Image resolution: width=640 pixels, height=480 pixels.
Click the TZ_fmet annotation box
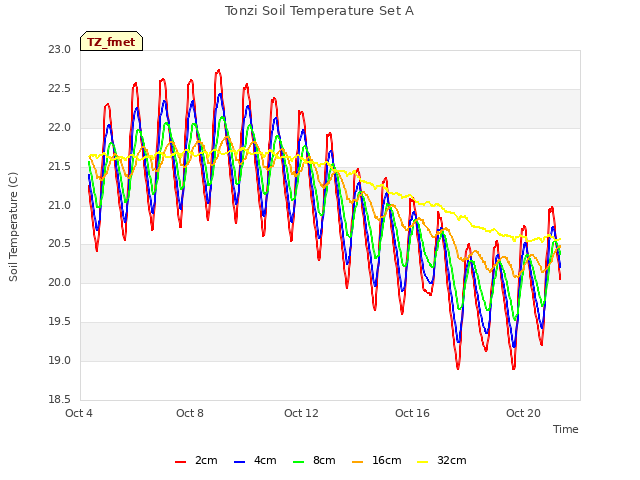coord(111,41)
